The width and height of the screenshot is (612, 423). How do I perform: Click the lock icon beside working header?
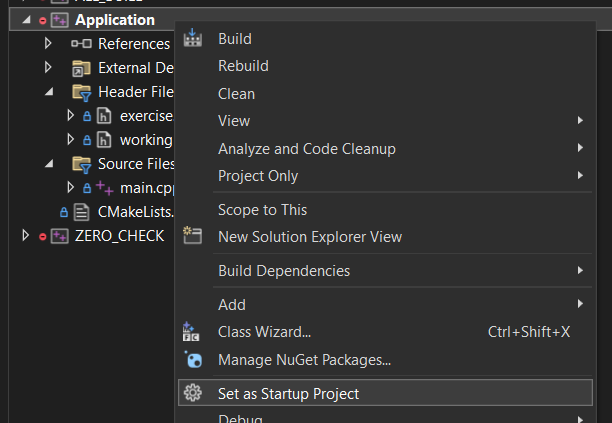click(87, 140)
